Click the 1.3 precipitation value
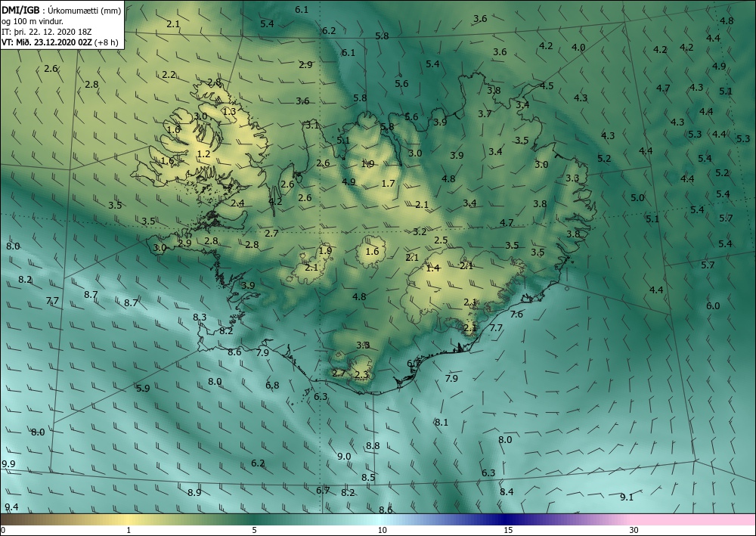The height and width of the screenshot is (536, 756). pyautogui.click(x=230, y=112)
